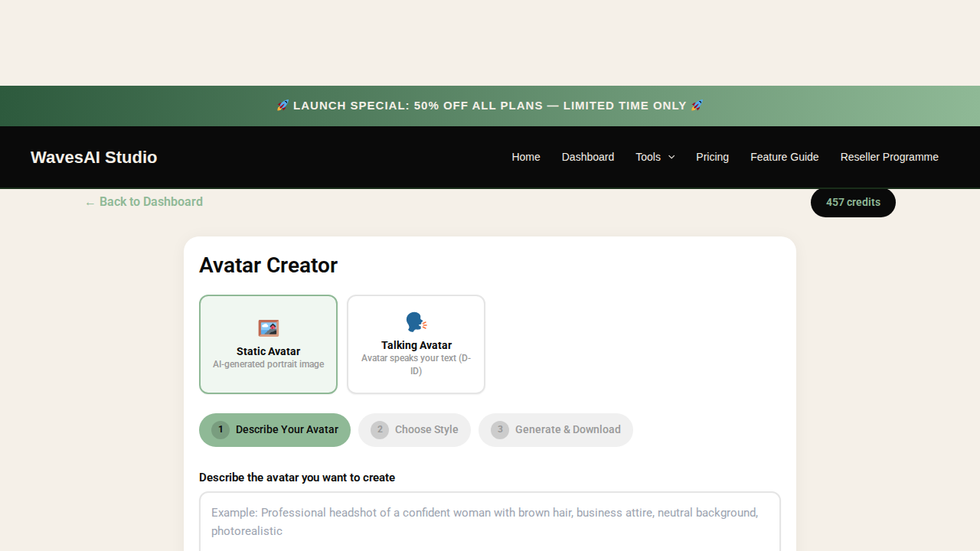This screenshot has width=980, height=551.
Task: Click the Launch Special 50% off banner
Action: 490,106
